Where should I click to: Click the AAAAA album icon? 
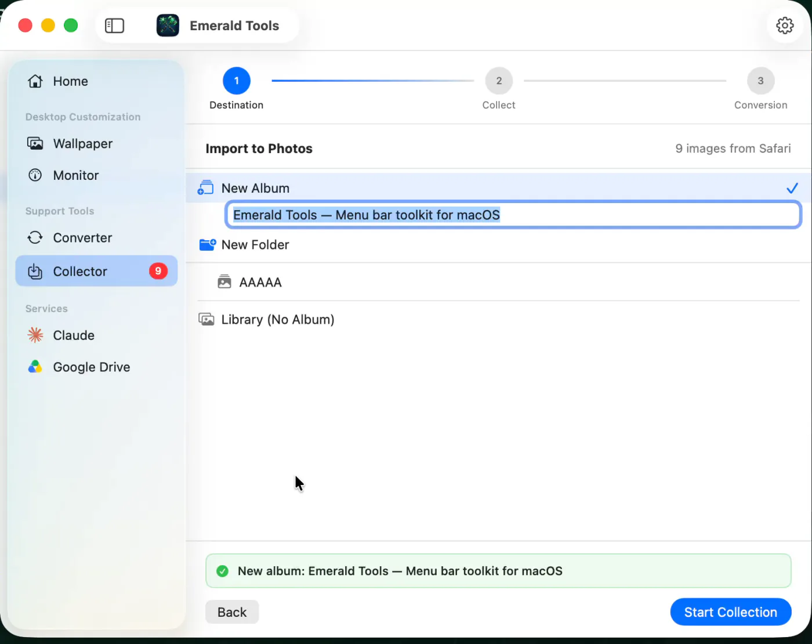224,282
